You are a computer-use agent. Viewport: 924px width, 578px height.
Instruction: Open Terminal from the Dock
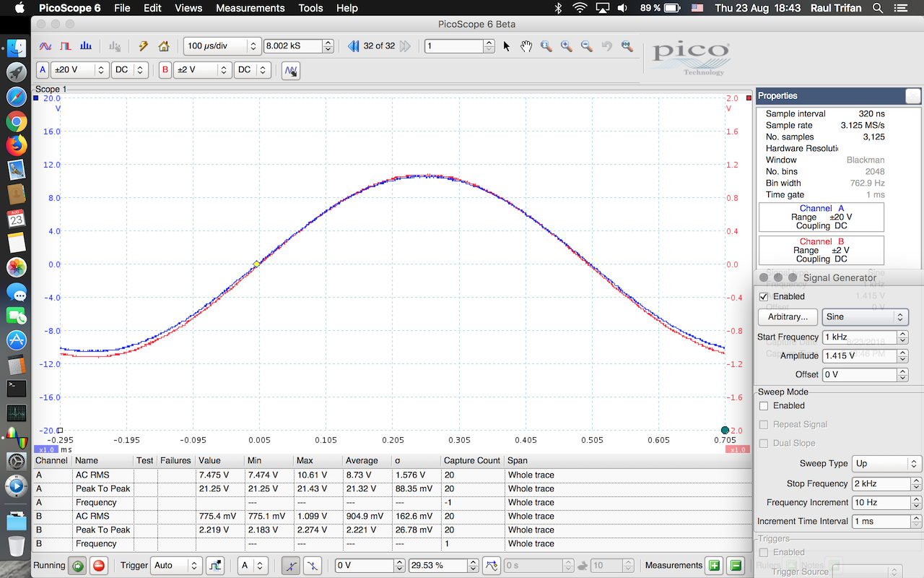point(17,388)
